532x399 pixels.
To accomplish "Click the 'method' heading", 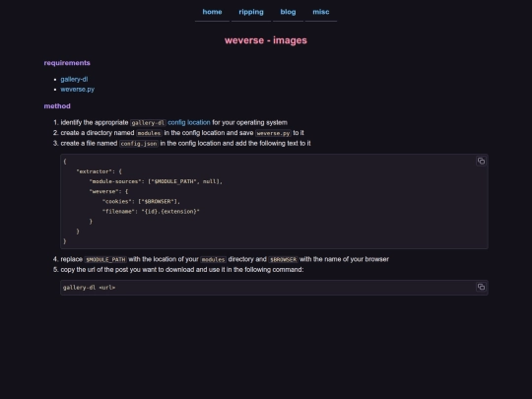I will click(x=57, y=106).
